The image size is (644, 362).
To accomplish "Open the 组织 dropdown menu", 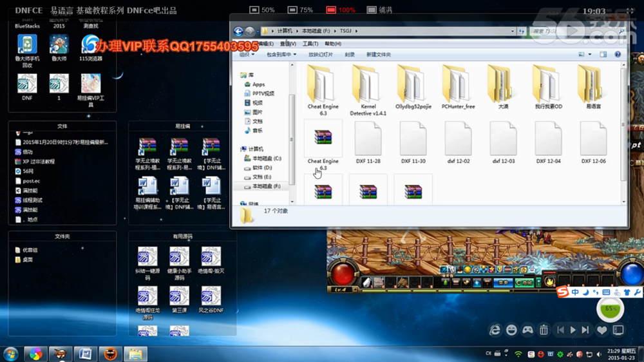I will (247, 55).
